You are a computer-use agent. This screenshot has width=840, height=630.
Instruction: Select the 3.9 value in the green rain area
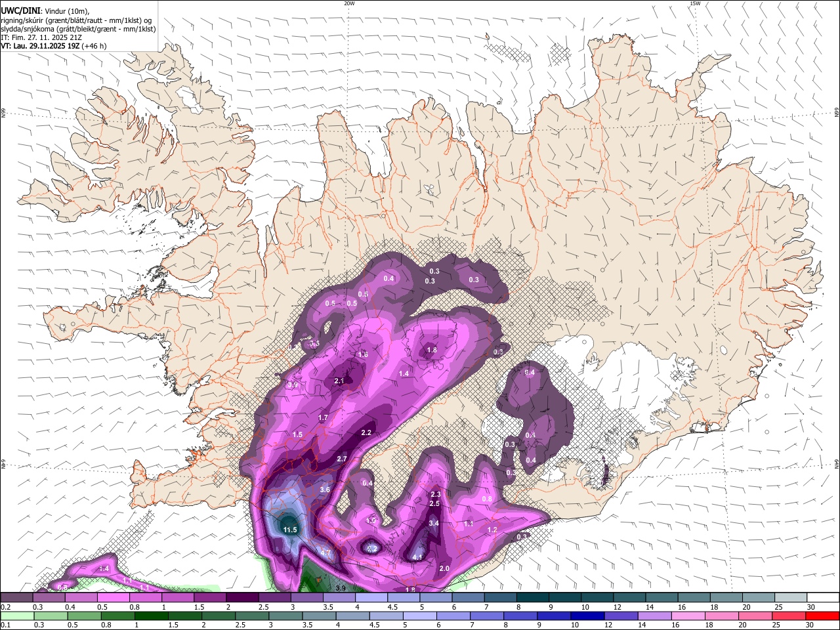click(341, 588)
